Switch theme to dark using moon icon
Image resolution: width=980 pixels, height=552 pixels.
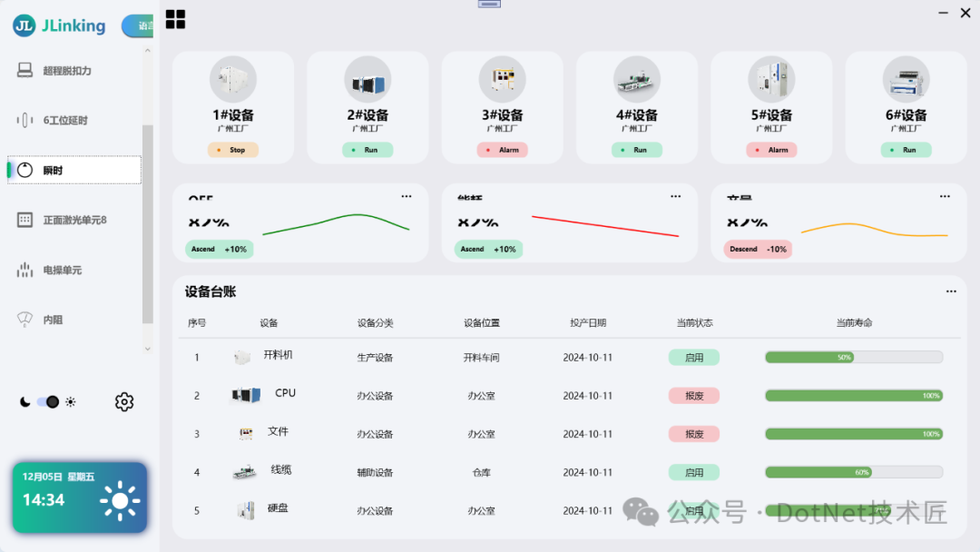pos(24,400)
